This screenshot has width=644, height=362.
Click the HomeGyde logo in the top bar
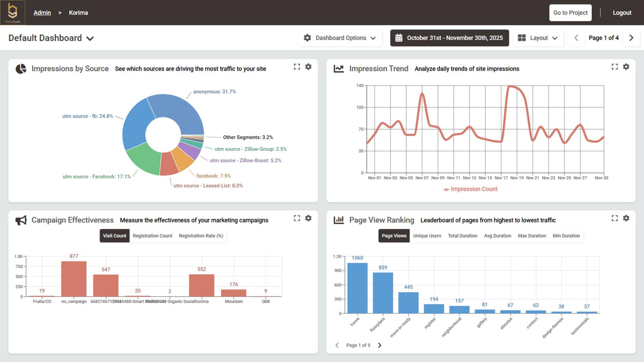(13, 12)
